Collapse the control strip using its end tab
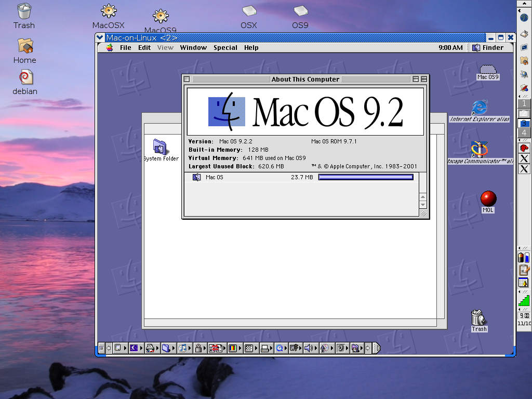This screenshot has width=532, height=399. [377, 348]
